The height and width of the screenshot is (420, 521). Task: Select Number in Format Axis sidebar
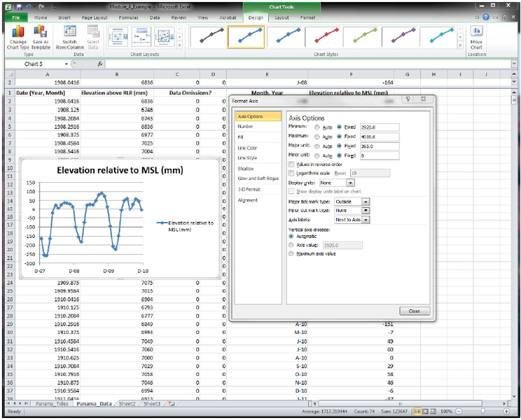[x=258, y=127]
